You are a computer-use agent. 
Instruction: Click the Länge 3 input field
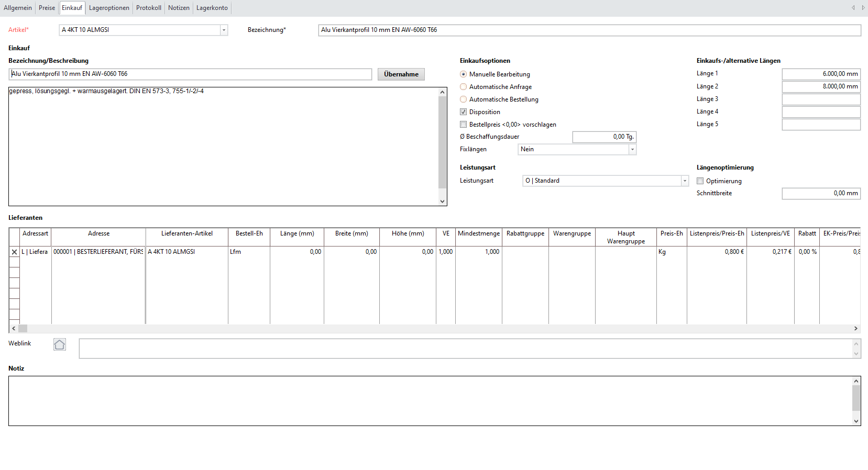[x=821, y=99]
